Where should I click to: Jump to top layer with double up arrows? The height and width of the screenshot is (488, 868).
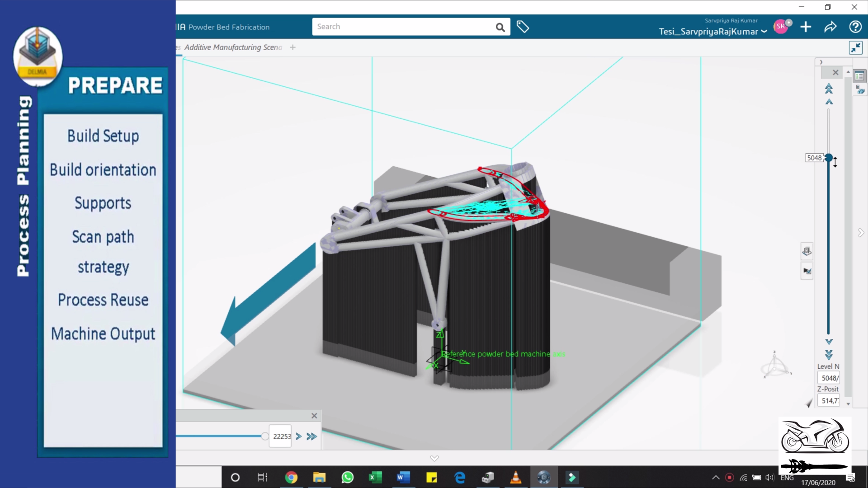(x=829, y=88)
